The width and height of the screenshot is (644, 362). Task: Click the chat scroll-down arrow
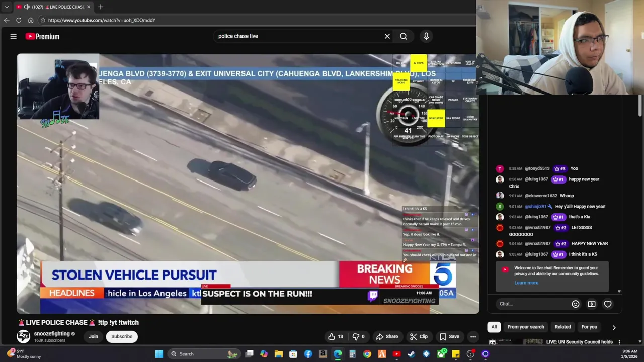pos(619,291)
